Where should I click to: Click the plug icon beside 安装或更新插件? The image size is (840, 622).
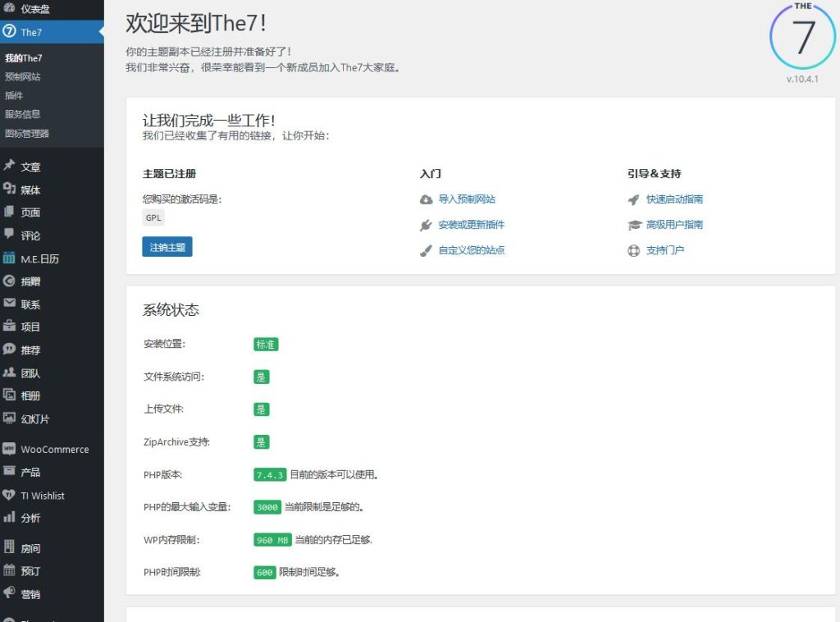(x=426, y=225)
